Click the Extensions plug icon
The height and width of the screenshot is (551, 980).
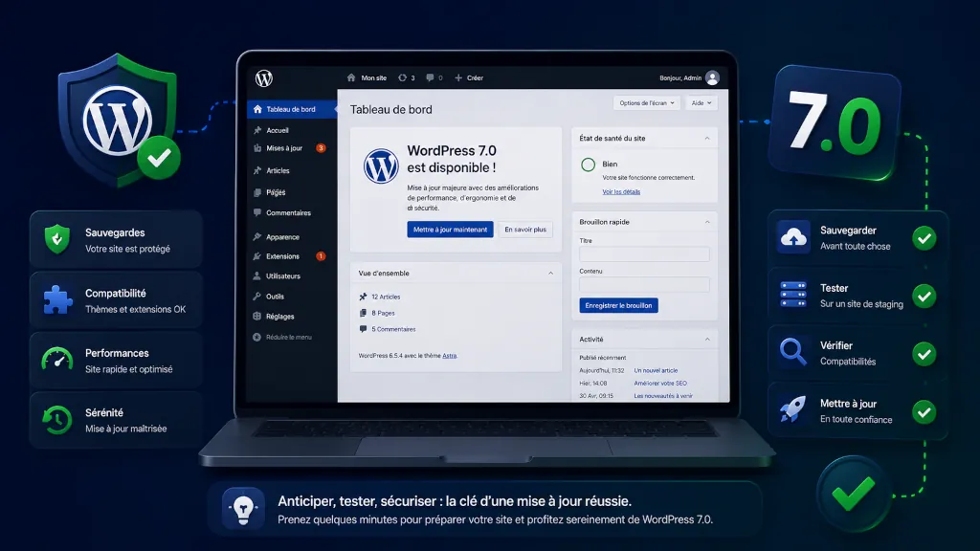[x=257, y=256]
